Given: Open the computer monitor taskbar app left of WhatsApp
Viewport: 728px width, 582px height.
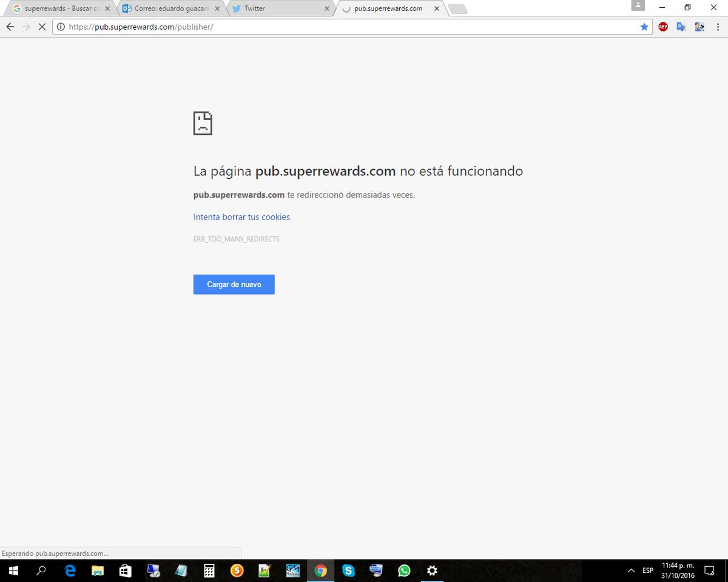Looking at the screenshot, I should click(x=376, y=570).
